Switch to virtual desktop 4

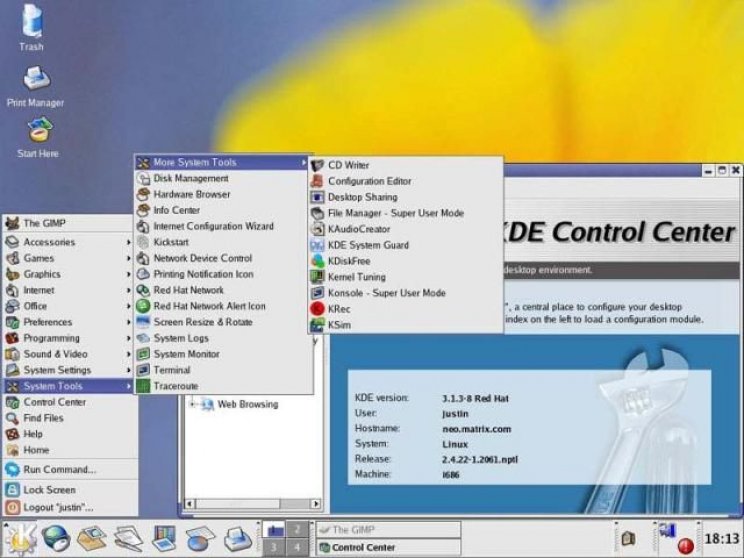[297, 547]
